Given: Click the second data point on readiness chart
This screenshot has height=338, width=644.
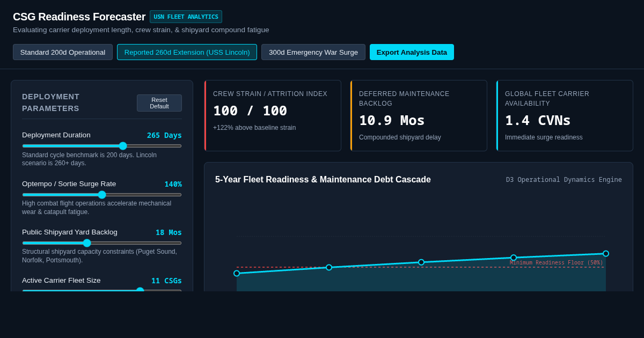Looking at the screenshot, I should pos(329,267).
